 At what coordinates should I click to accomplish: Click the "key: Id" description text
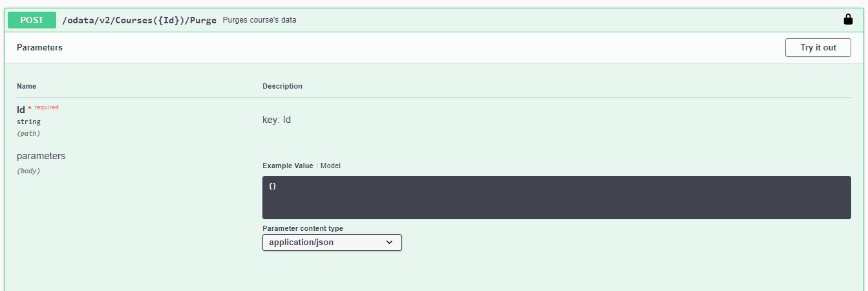[277, 120]
